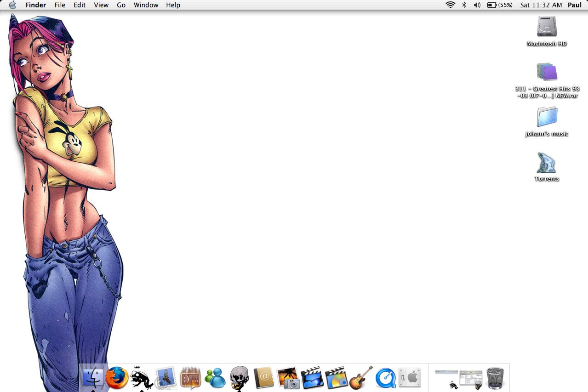Screen dimensions: 588x392
Task: Open GarageBand guitar icon in dock
Action: 361,378
